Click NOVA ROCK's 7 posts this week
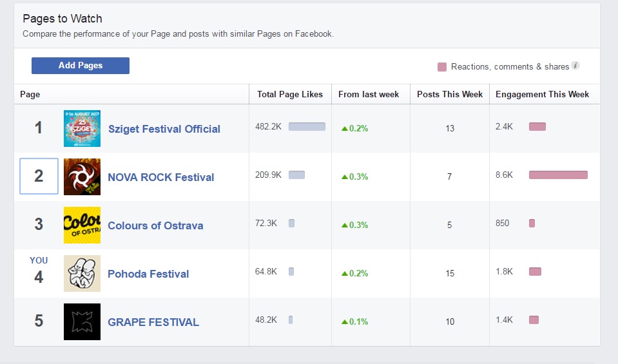 tap(449, 177)
